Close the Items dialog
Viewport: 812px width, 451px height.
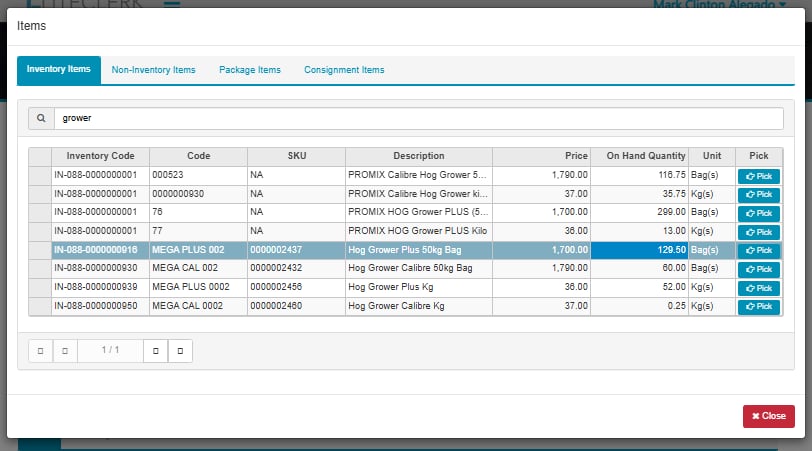[768, 416]
